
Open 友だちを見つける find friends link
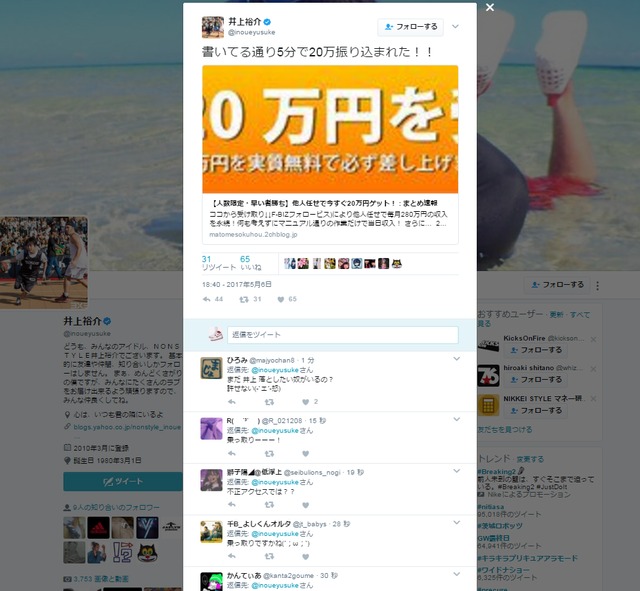click(505, 429)
